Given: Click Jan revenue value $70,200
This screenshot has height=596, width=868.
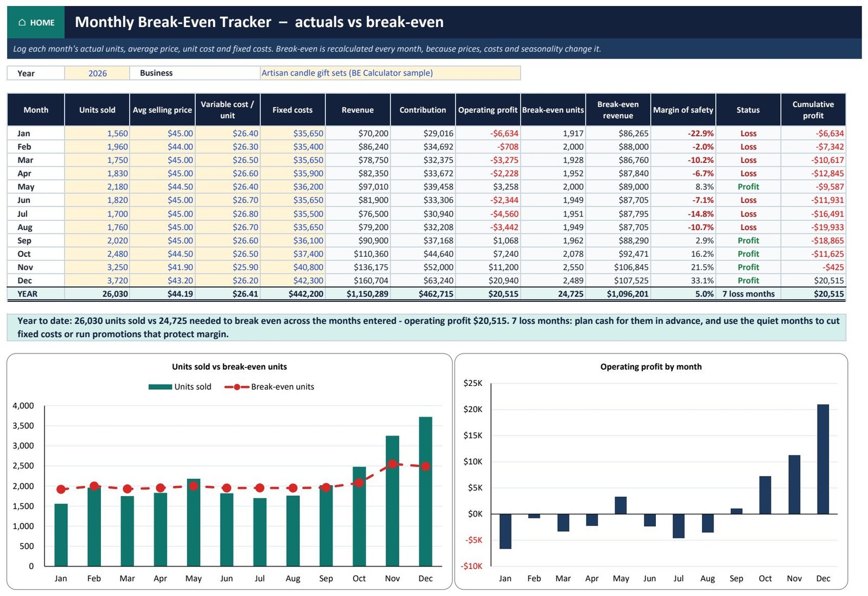Looking at the screenshot, I should coord(358,134).
